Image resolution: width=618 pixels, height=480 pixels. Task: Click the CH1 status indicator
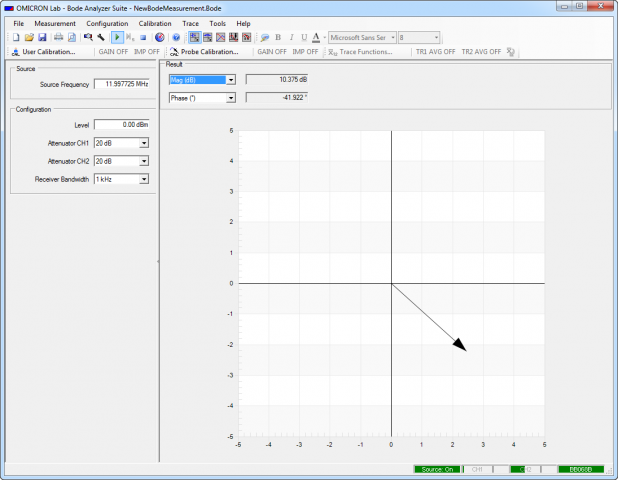477,469
